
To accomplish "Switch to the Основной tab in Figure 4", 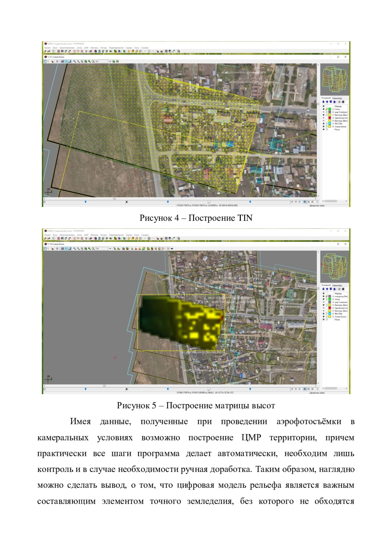I will tap(326, 98).
